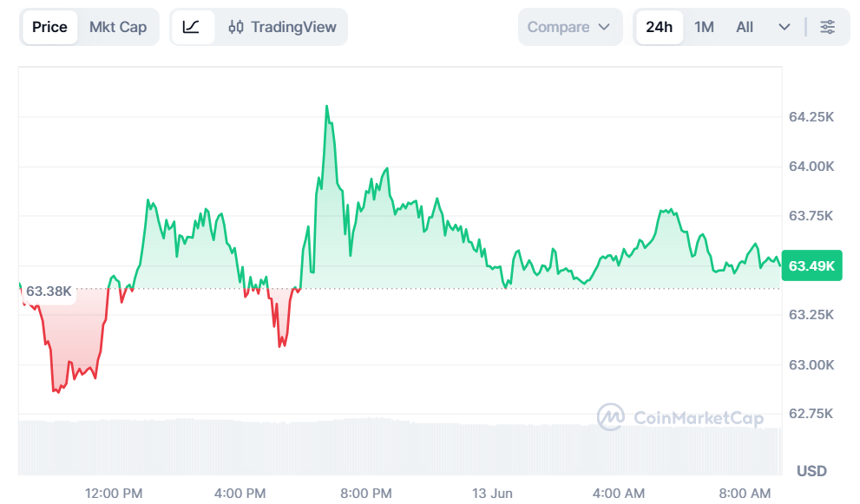Click the red low point near 62.85K
The width and height of the screenshot is (860, 504).
pos(57,391)
